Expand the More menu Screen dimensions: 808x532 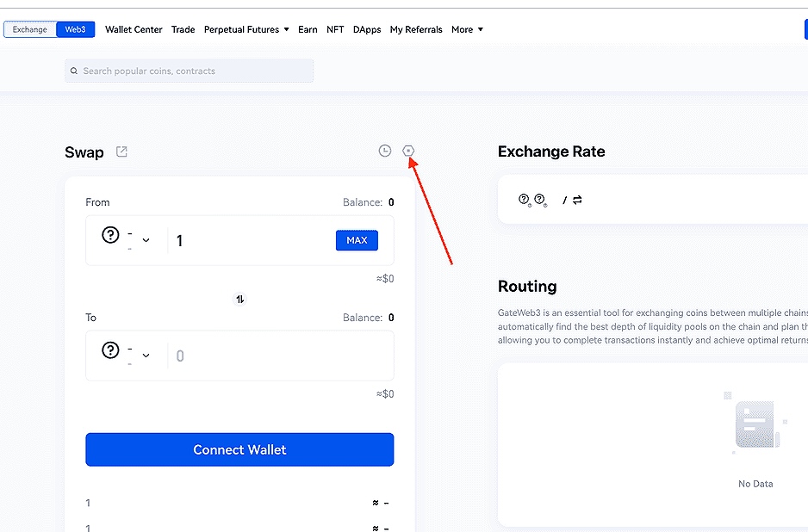467,29
